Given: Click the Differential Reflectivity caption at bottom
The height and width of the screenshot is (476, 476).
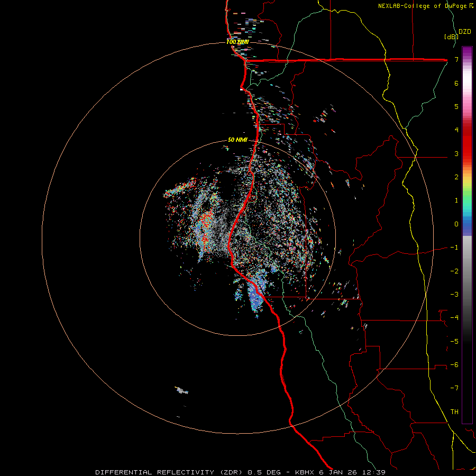Looking at the screenshot, I should pyautogui.click(x=240, y=472).
